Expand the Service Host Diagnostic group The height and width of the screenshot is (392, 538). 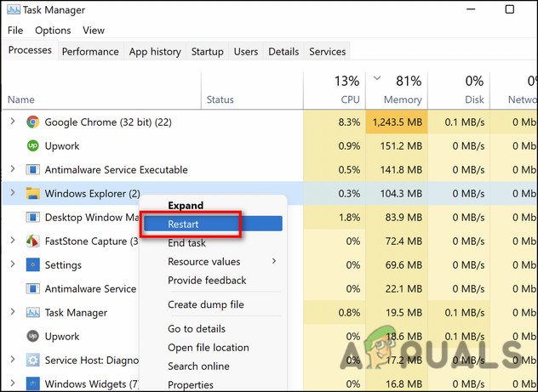click(x=13, y=360)
